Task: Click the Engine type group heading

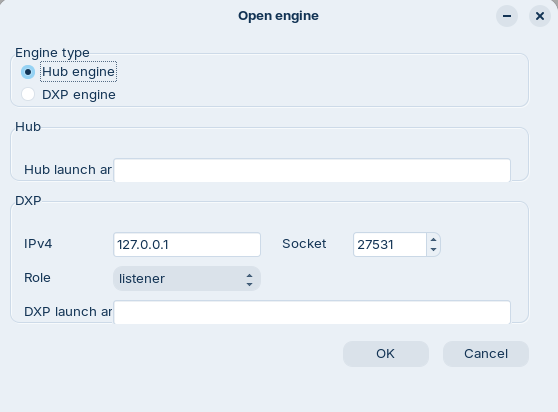Action: [52, 53]
